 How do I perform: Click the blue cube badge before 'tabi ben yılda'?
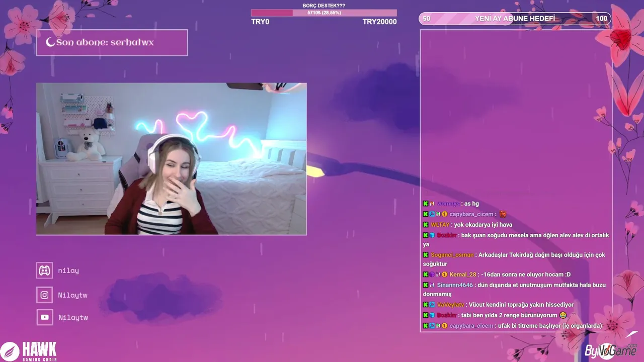click(432, 315)
